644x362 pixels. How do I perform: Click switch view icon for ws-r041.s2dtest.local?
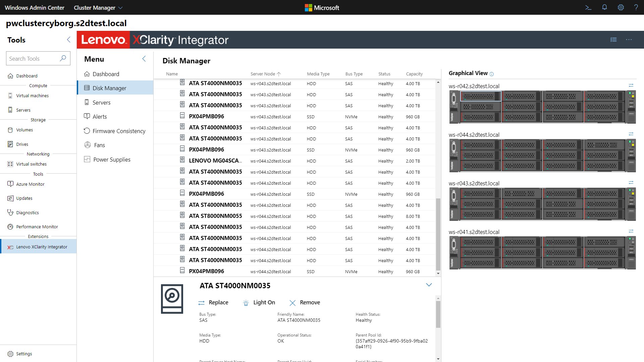tap(631, 231)
